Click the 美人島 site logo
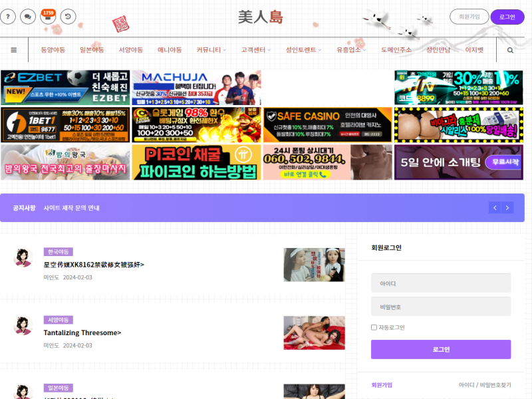Screen dimensions: 532x399 pyautogui.click(x=260, y=17)
